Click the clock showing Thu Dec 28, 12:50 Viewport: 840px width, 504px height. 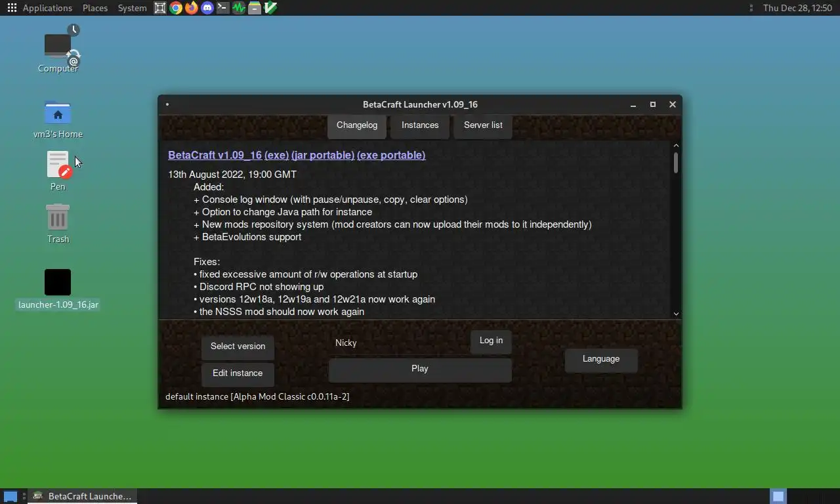(x=797, y=8)
